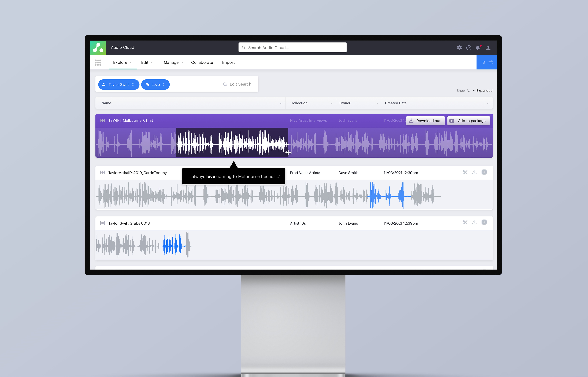
Task: Click the waveform icon beside TaylorArtistIDs2019_CarrieTommy
Action: pyautogui.click(x=102, y=173)
